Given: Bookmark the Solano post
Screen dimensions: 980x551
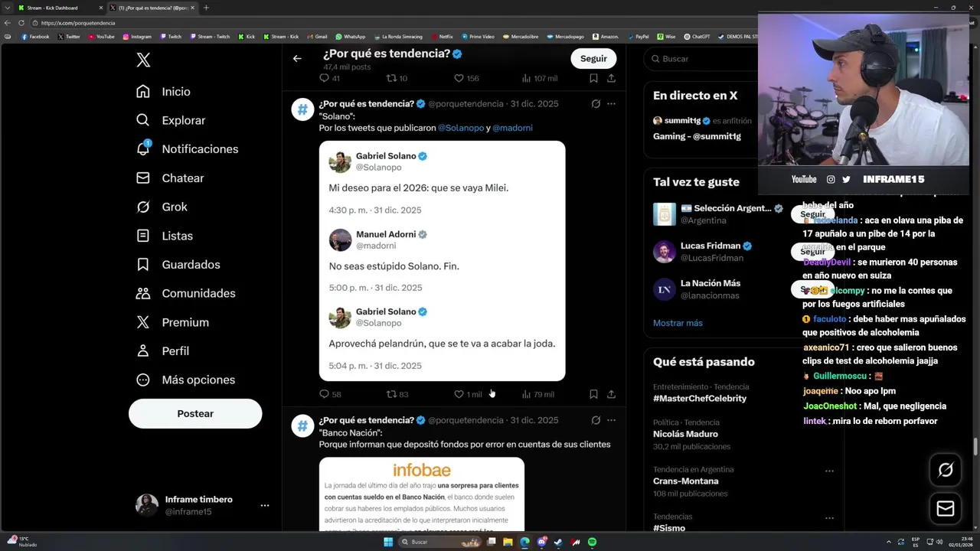Looking at the screenshot, I should [x=593, y=394].
